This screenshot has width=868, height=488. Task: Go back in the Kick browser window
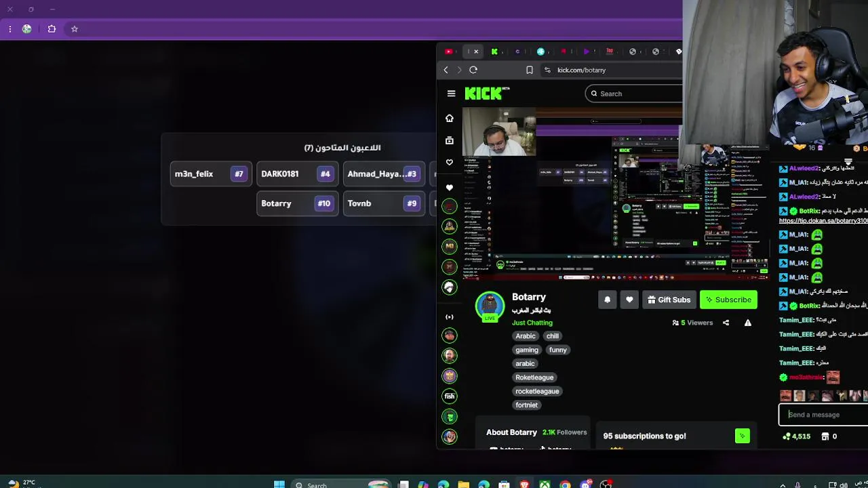pyautogui.click(x=446, y=70)
